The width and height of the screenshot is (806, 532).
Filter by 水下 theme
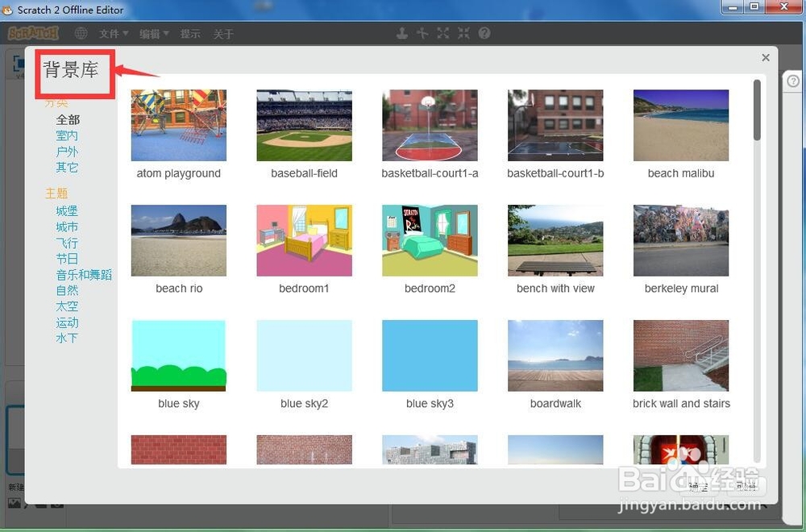click(x=68, y=339)
